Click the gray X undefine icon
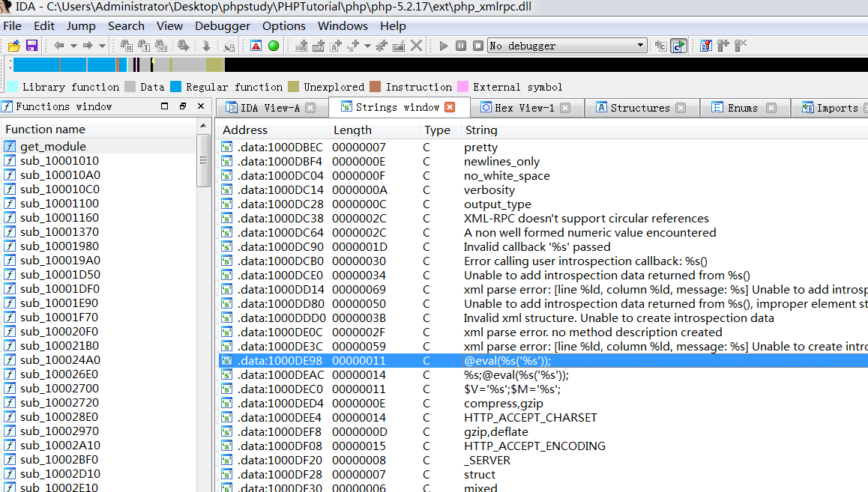868x492 pixels. point(416,46)
